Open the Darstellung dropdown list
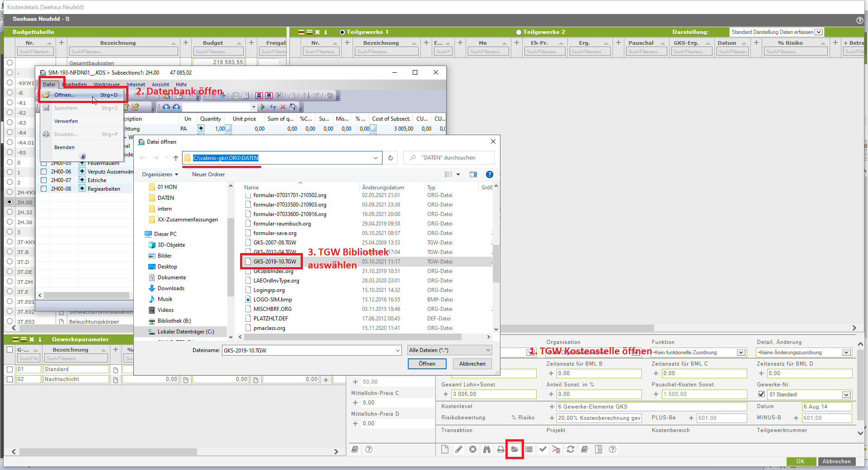 coord(818,32)
